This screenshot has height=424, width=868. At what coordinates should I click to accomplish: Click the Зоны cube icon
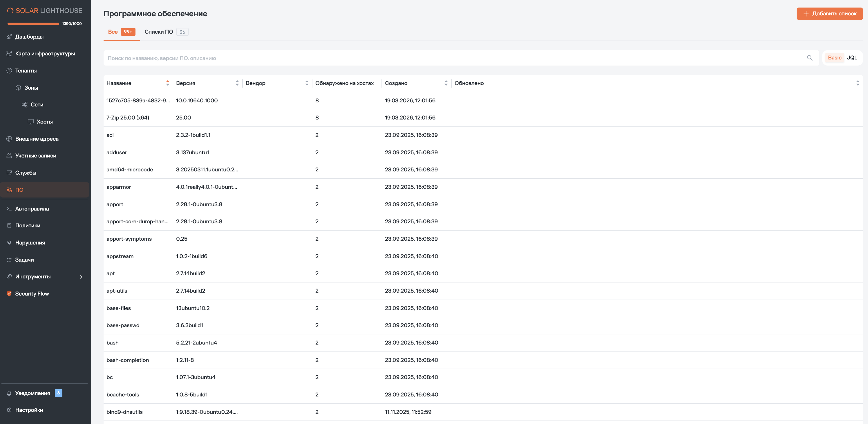click(19, 88)
